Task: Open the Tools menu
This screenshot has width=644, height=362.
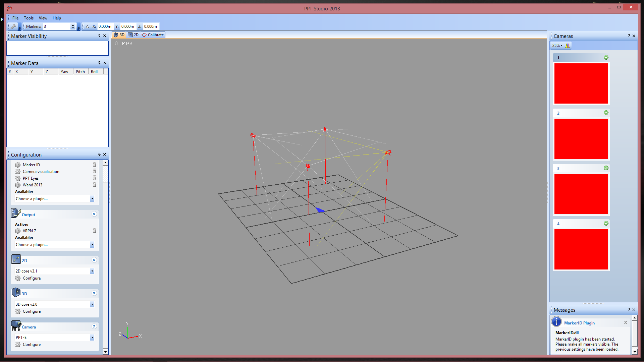Action: tap(29, 18)
